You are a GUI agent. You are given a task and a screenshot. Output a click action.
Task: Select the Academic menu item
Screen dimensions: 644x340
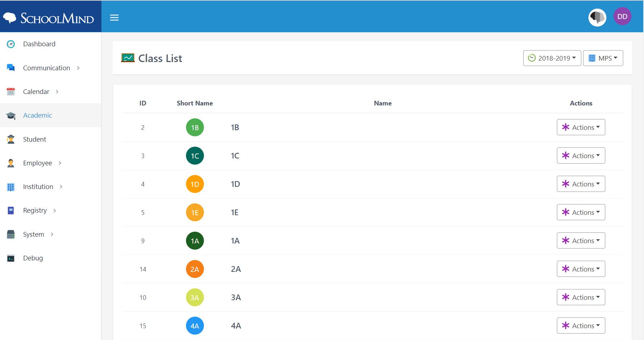(51, 115)
